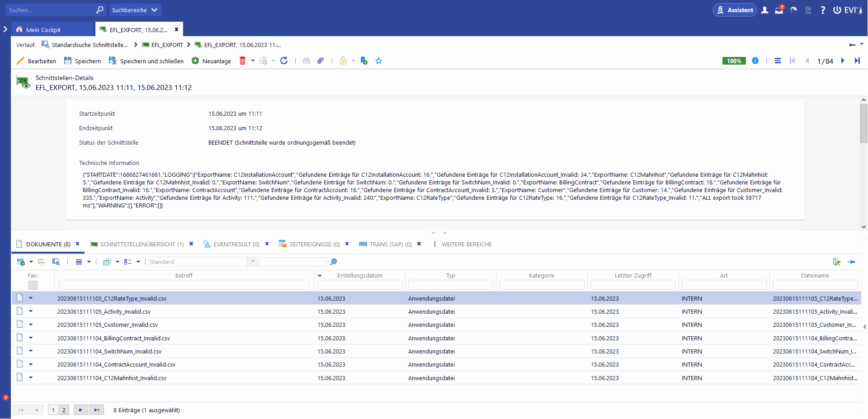Open the Standard view combo box
This screenshot has width=868, height=419.
[x=203, y=262]
